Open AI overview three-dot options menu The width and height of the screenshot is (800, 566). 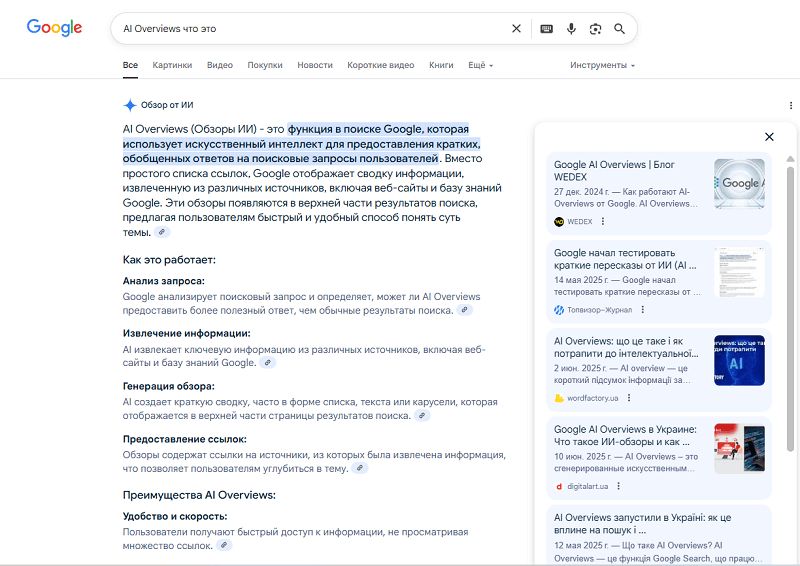click(791, 105)
